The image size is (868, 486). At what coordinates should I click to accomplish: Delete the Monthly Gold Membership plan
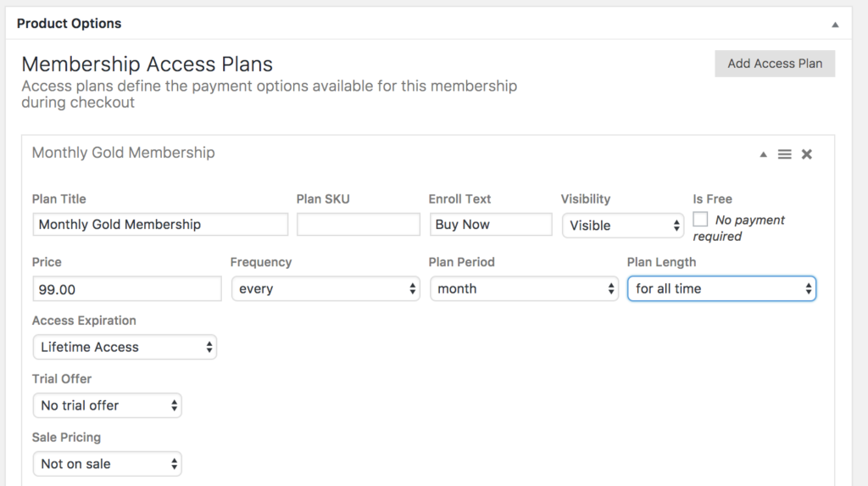[x=807, y=154]
